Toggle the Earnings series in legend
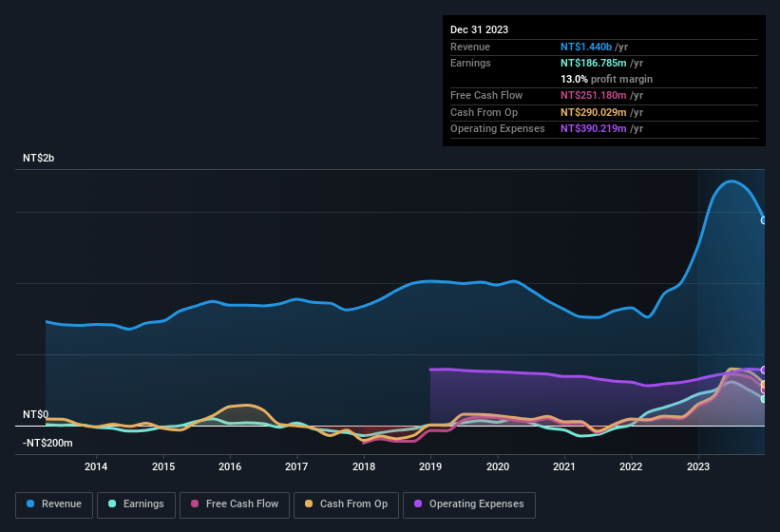The width and height of the screenshot is (780, 532). 137,504
